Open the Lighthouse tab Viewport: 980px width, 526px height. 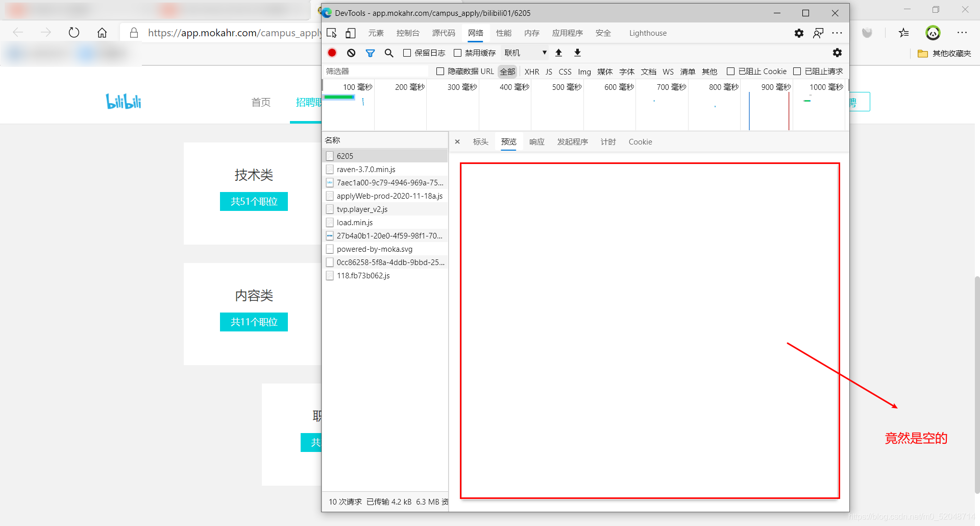click(648, 33)
